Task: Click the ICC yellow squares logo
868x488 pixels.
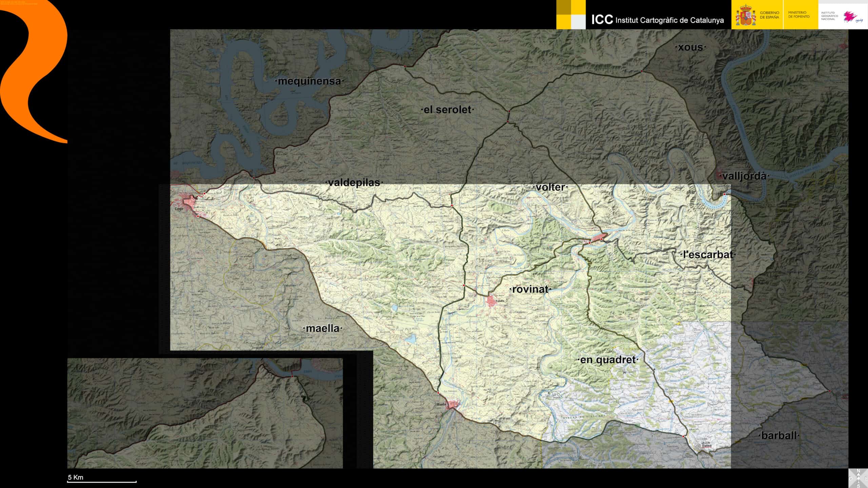Action: [x=571, y=14]
